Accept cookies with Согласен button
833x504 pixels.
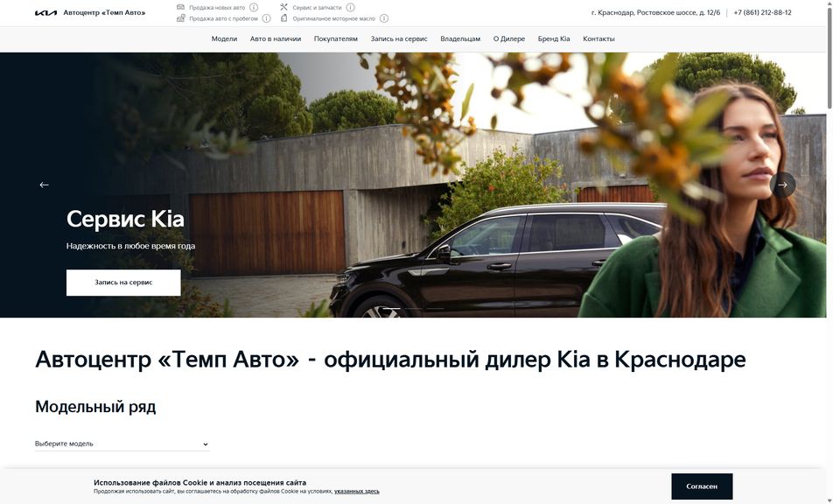(702, 486)
